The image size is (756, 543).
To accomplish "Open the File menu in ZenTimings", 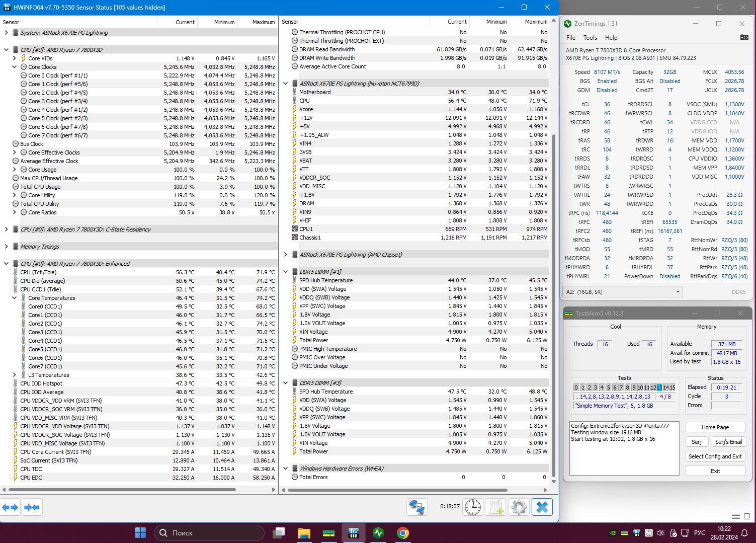I will [x=571, y=38].
